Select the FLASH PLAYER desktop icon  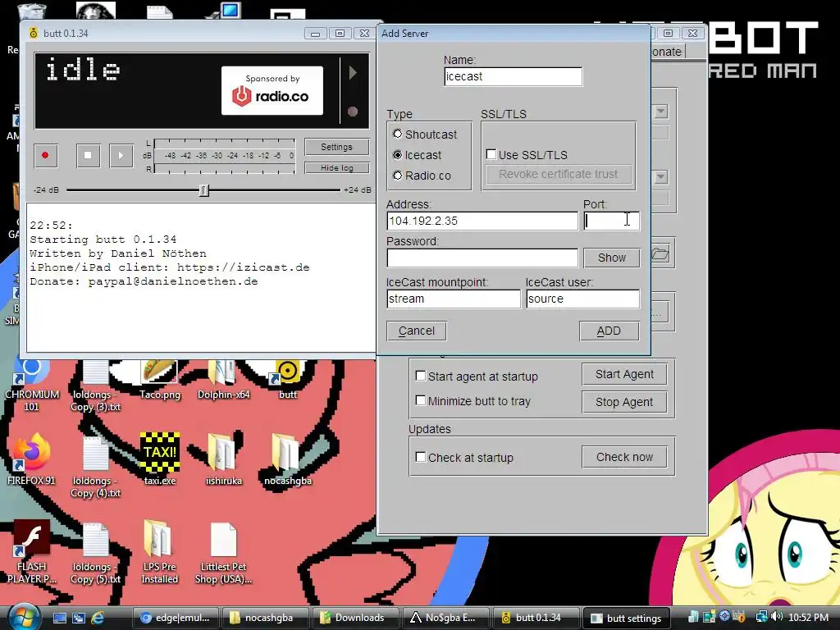[x=31, y=552]
